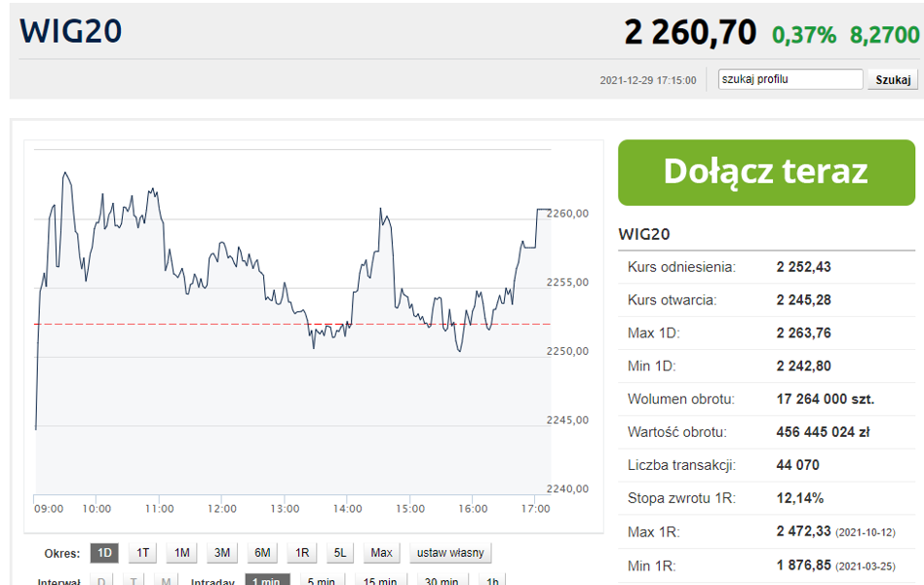The image size is (924, 585).
Task: Click the T interval button
Action: coord(134,580)
